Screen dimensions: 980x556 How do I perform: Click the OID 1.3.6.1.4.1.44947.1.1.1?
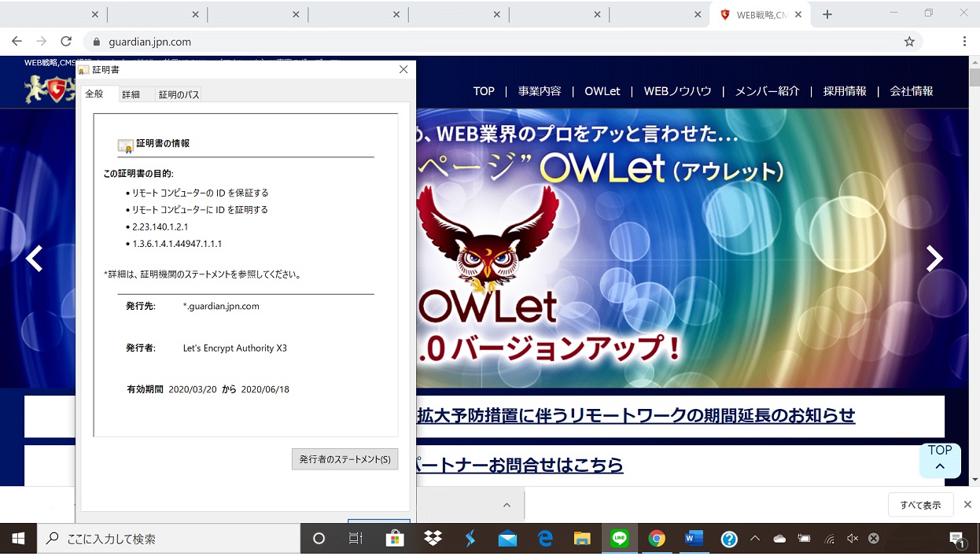177,244
